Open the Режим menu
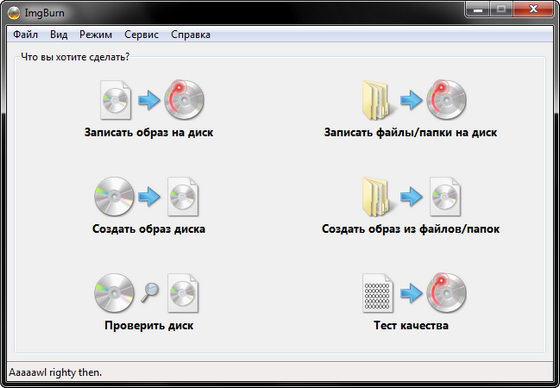 pyautogui.click(x=96, y=35)
